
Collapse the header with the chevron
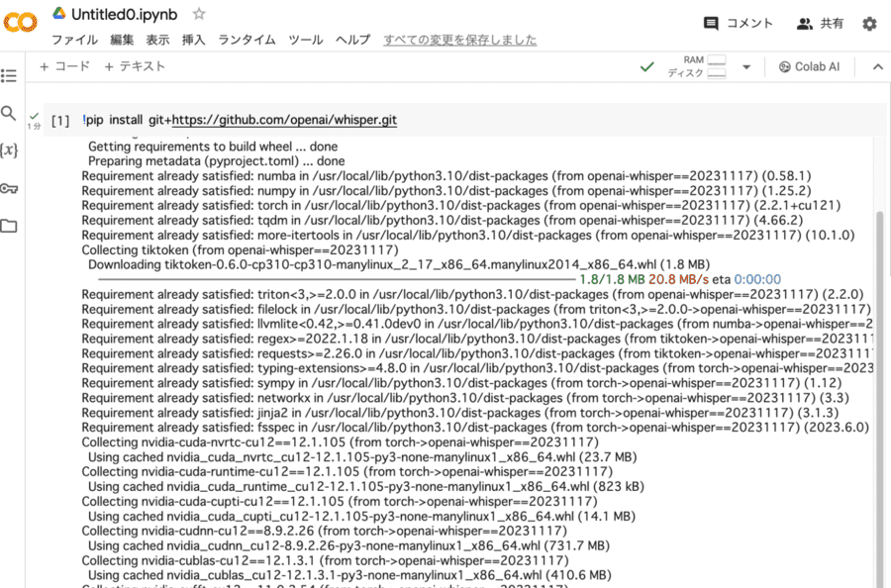877,67
